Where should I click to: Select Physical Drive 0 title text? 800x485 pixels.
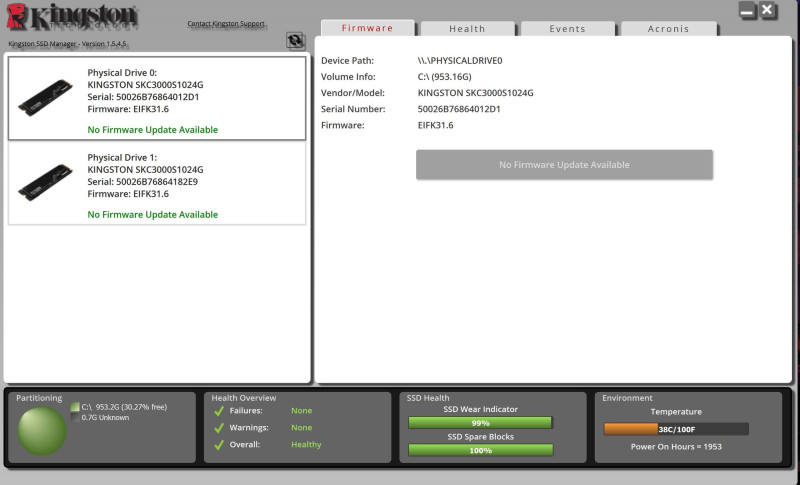122,73
